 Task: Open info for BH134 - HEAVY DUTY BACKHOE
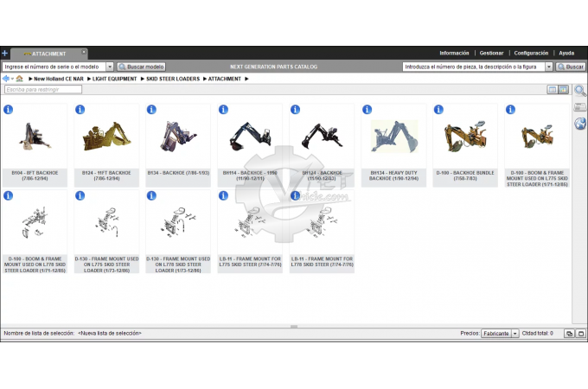point(367,110)
